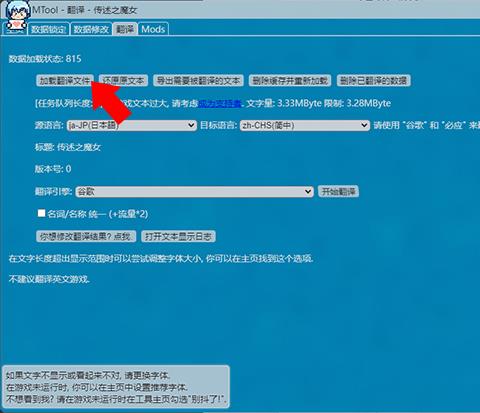
Task: Click the 打开文本显示日志 button
Action: pyautogui.click(x=178, y=236)
